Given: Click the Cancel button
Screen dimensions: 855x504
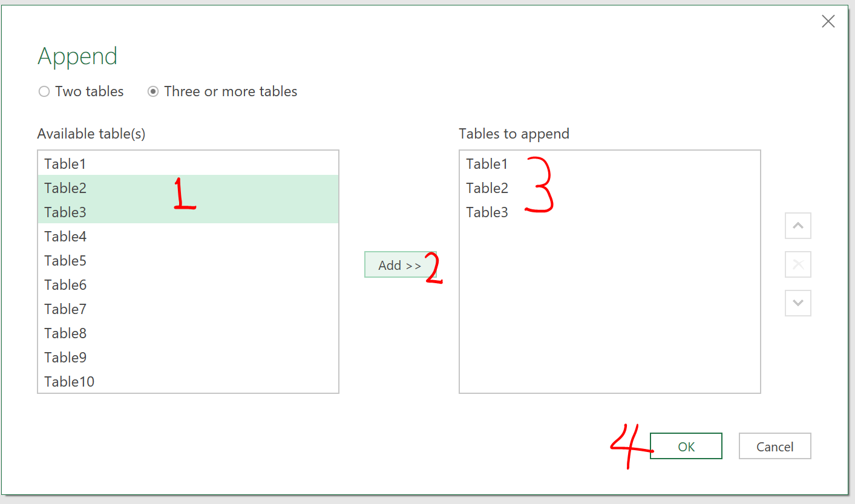Looking at the screenshot, I should click(x=775, y=447).
